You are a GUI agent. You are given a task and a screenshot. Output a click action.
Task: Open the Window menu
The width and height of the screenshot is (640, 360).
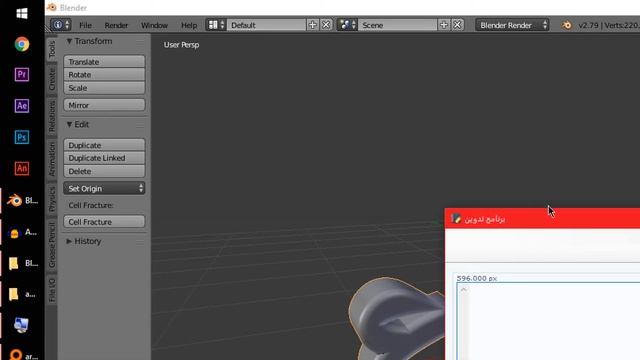click(154, 25)
